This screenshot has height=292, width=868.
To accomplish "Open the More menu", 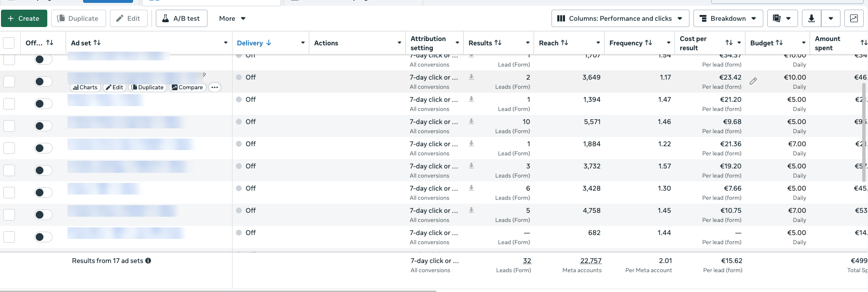I will [232, 18].
